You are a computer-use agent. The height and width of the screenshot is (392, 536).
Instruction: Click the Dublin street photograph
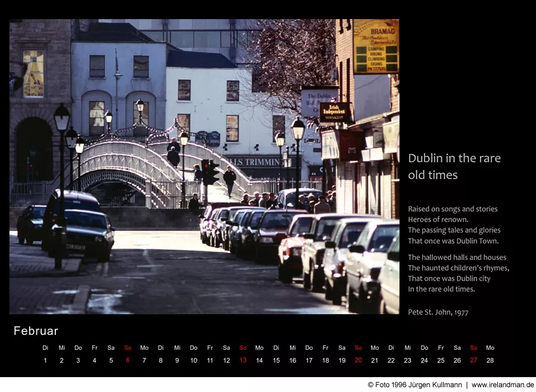coord(204,167)
